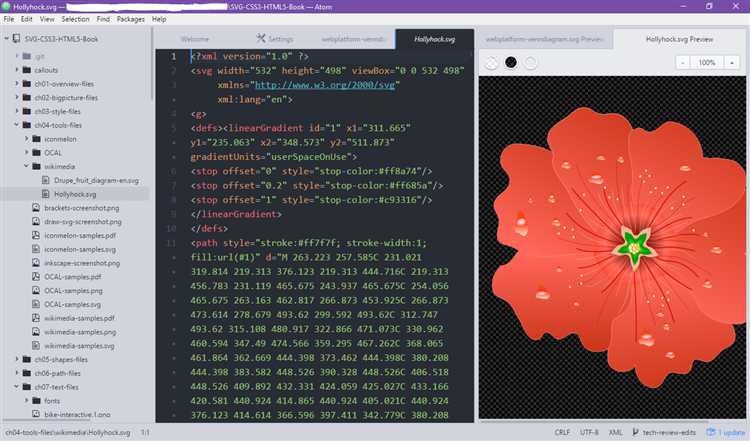Change UTF-8 encoding in status bar
Screen dimensions: 750x441
coord(589,432)
